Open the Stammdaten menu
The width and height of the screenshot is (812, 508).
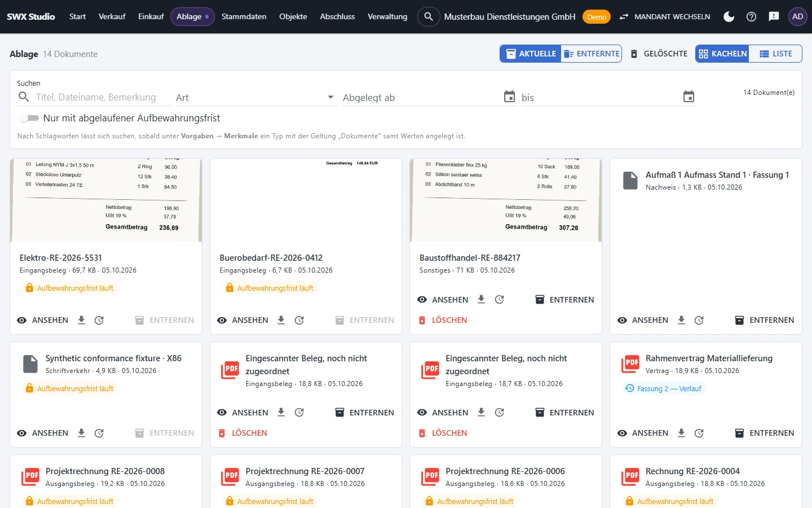pos(244,16)
